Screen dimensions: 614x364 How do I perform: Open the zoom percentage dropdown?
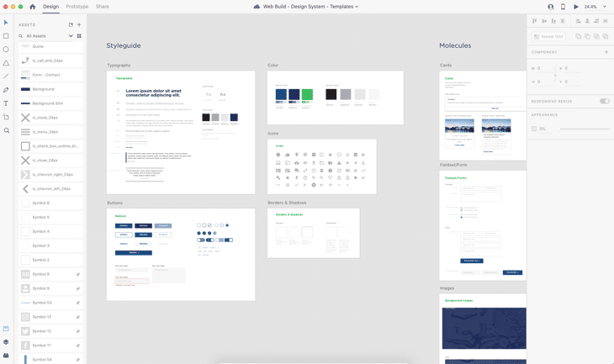604,7
